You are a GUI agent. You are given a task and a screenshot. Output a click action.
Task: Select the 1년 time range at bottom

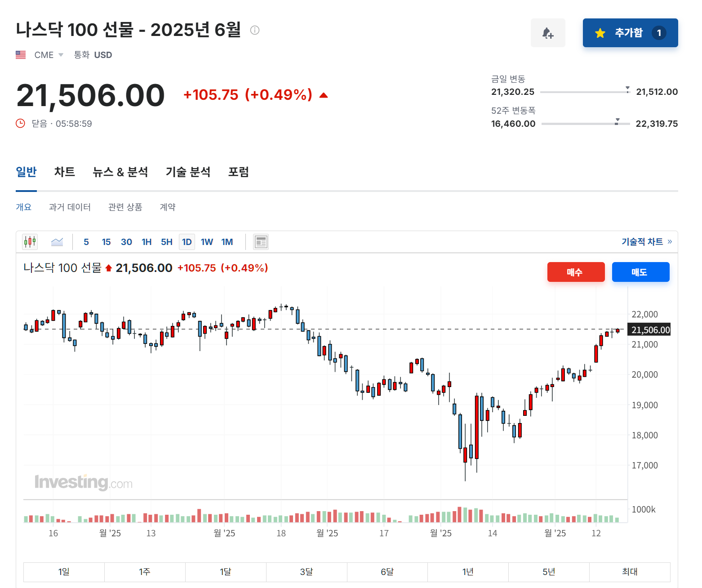tap(468, 571)
